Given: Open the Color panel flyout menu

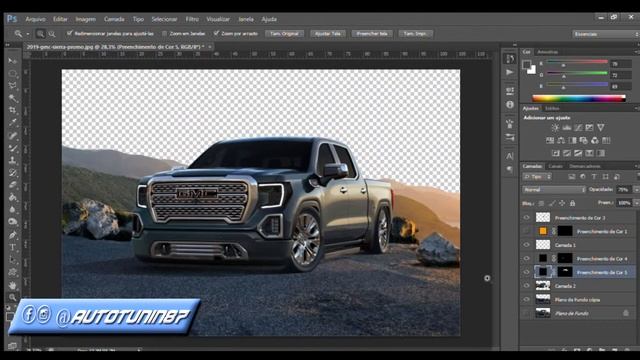Looking at the screenshot, I should 636,52.
